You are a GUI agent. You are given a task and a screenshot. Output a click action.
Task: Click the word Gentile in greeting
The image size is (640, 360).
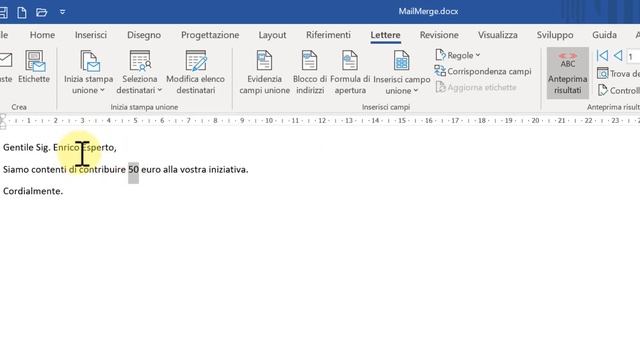pos(18,147)
